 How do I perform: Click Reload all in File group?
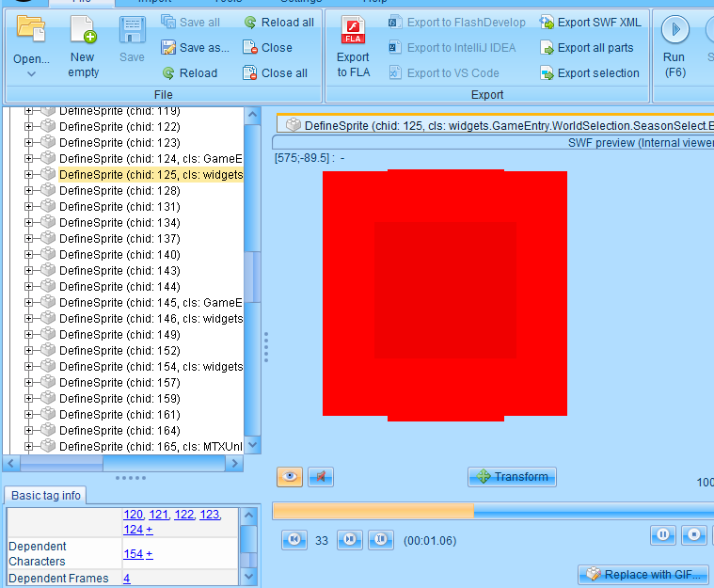(279, 22)
